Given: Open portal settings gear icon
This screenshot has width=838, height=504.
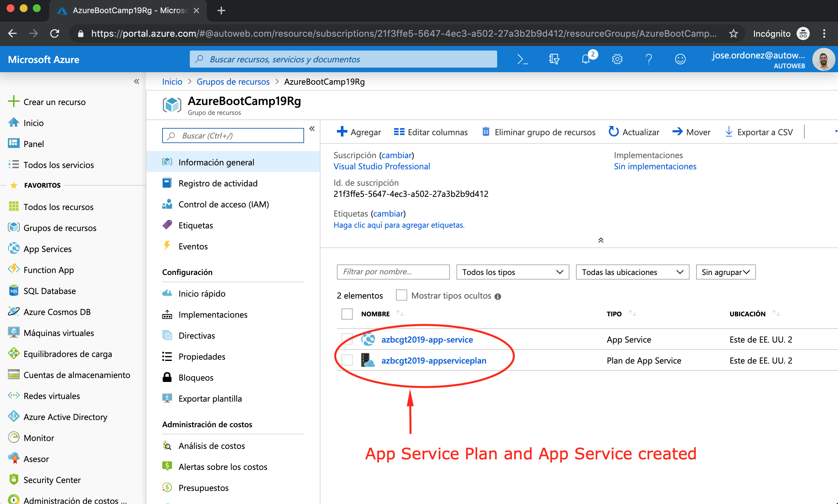Looking at the screenshot, I should [x=617, y=59].
